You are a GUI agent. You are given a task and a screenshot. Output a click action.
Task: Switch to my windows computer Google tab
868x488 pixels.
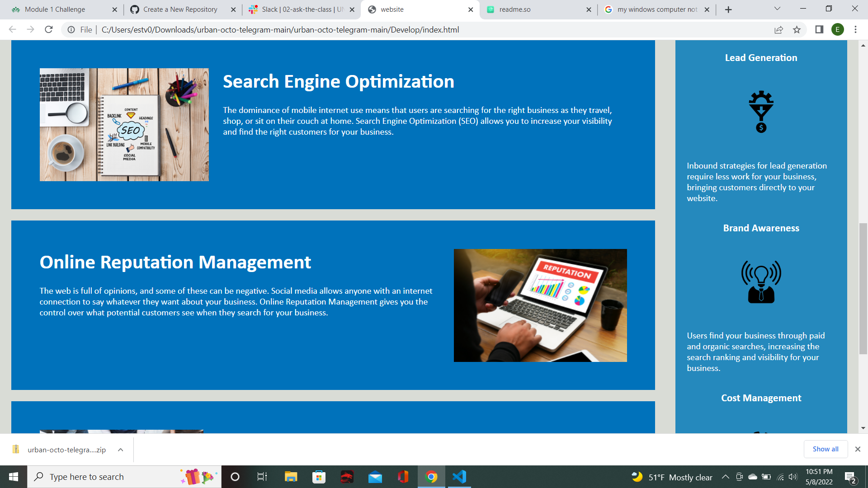coord(657,9)
